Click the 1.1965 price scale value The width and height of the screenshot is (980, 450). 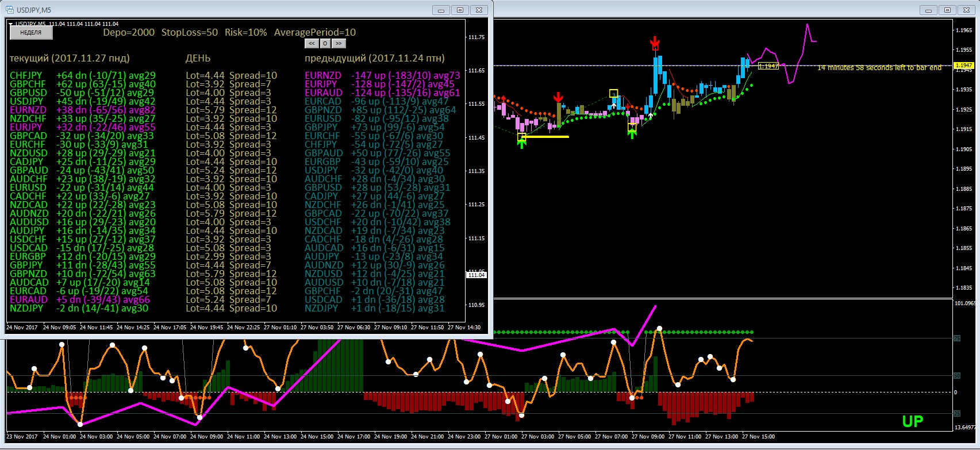click(x=963, y=30)
